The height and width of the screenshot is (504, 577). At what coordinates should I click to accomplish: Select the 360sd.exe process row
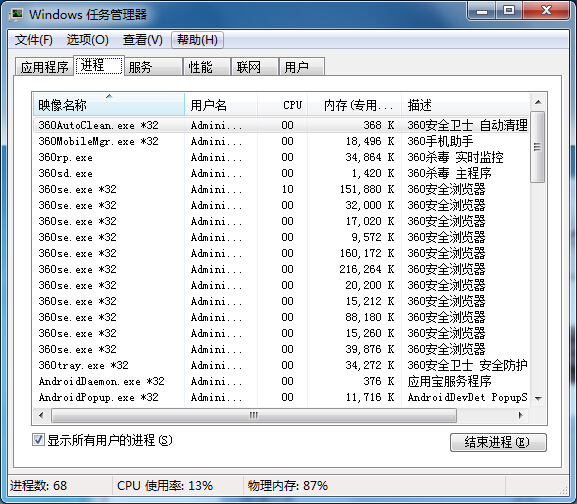[x=281, y=173]
